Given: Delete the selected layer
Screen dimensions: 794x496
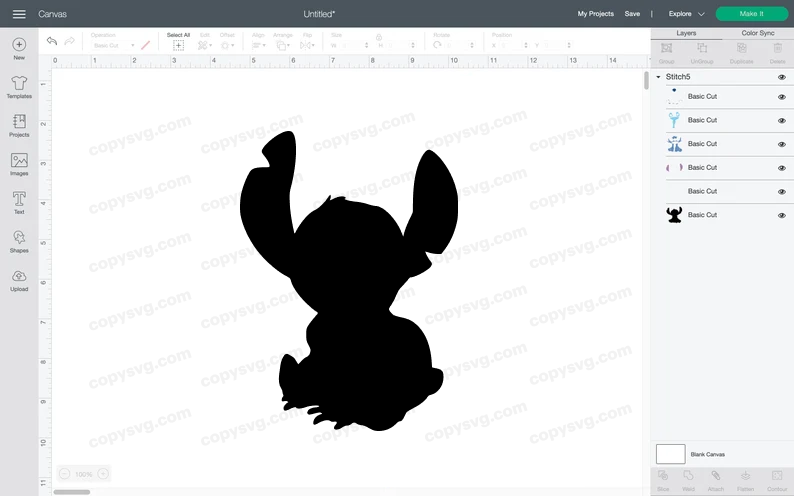Looking at the screenshot, I should (777, 53).
